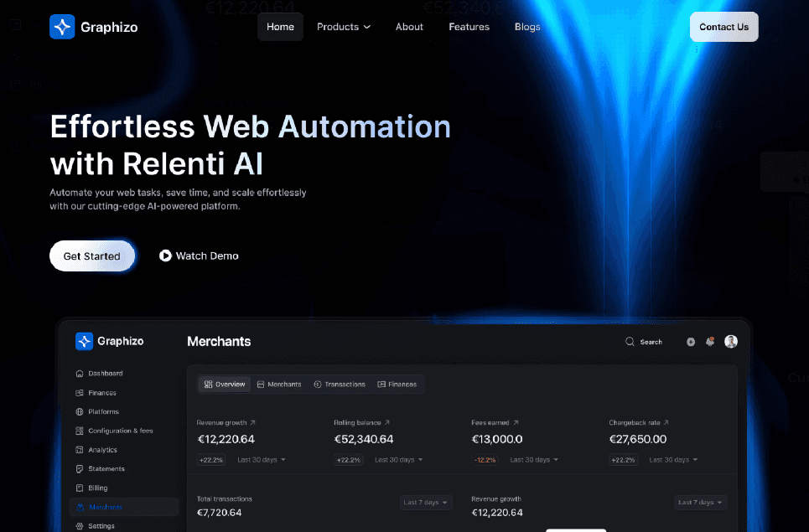Select Merchants in the sidebar

click(124, 507)
